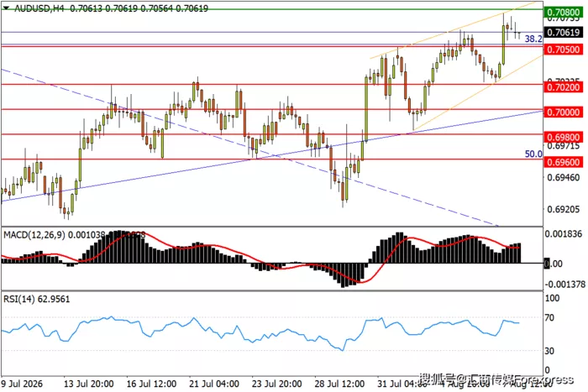The height and width of the screenshot is (392, 588).
Task: Select the 0.69800 red level label
Action: (x=564, y=137)
